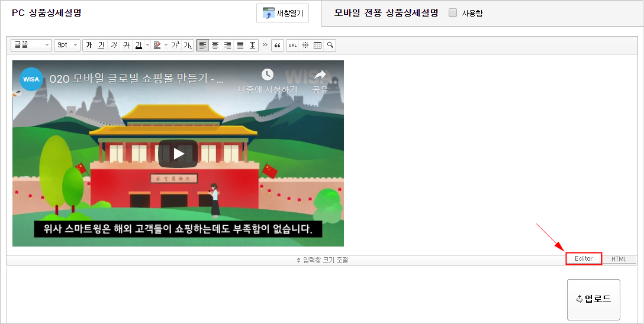This screenshot has height=324, width=644.
Task: Click the 새창열기 button
Action: 282,13
